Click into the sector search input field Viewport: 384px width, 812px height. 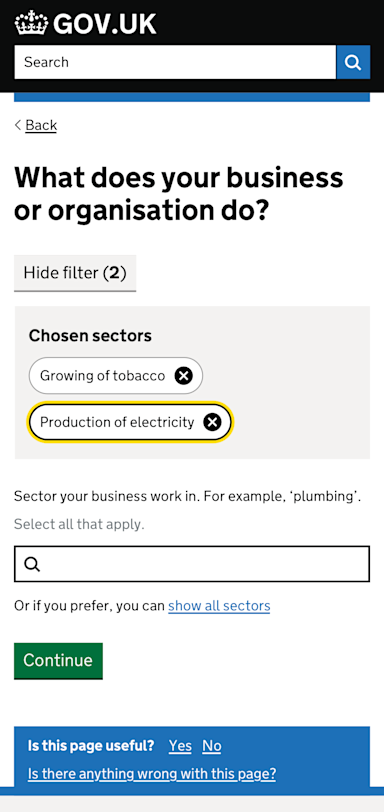pyautogui.click(x=192, y=564)
